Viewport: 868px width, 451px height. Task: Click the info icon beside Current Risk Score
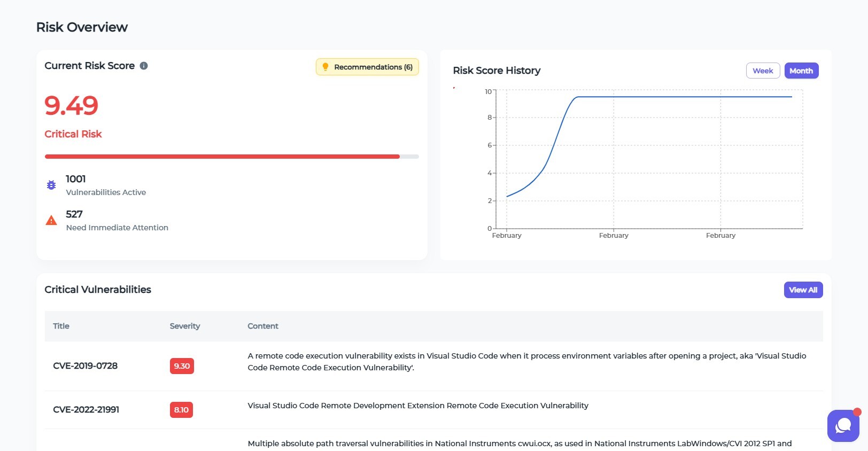coord(144,66)
